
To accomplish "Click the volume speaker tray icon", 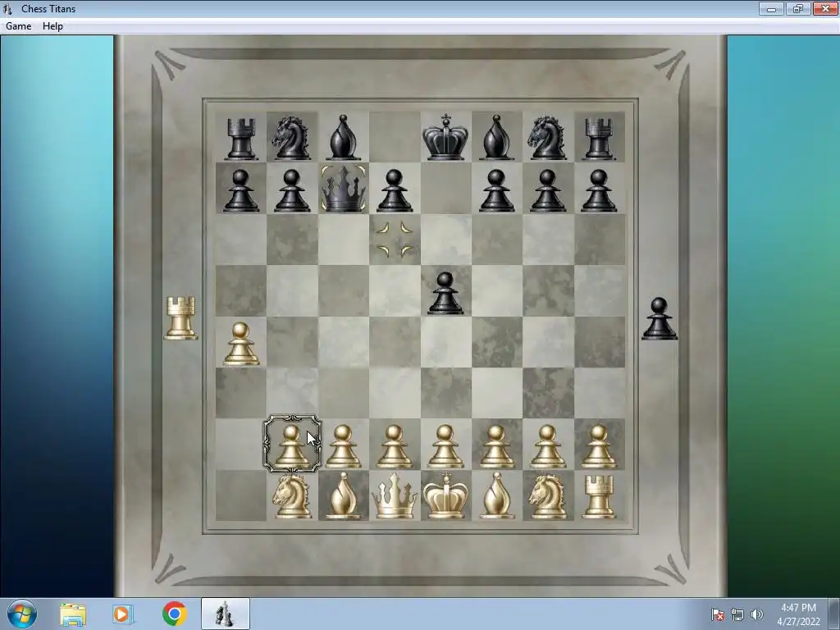I will 757,614.
